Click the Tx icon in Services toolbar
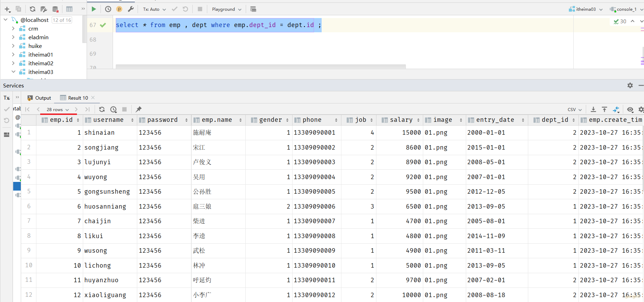The height and width of the screenshot is (302, 644). click(x=7, y=98)
